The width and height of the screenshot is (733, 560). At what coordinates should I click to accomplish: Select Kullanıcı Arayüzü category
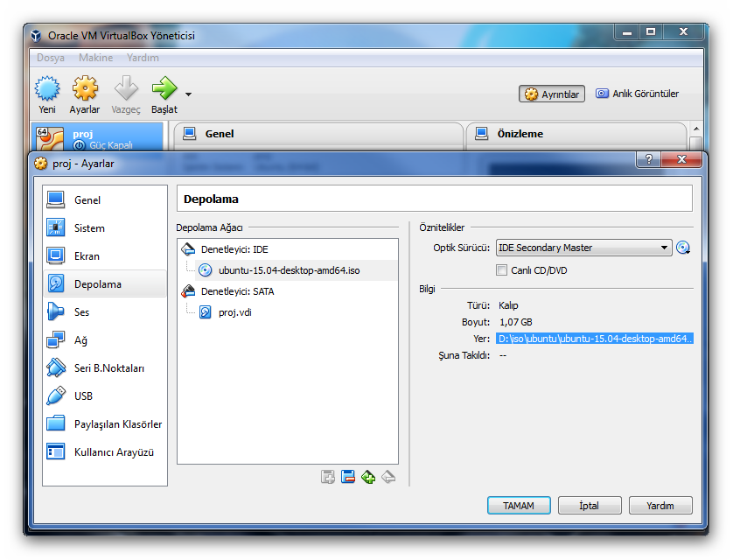[105, 452]
